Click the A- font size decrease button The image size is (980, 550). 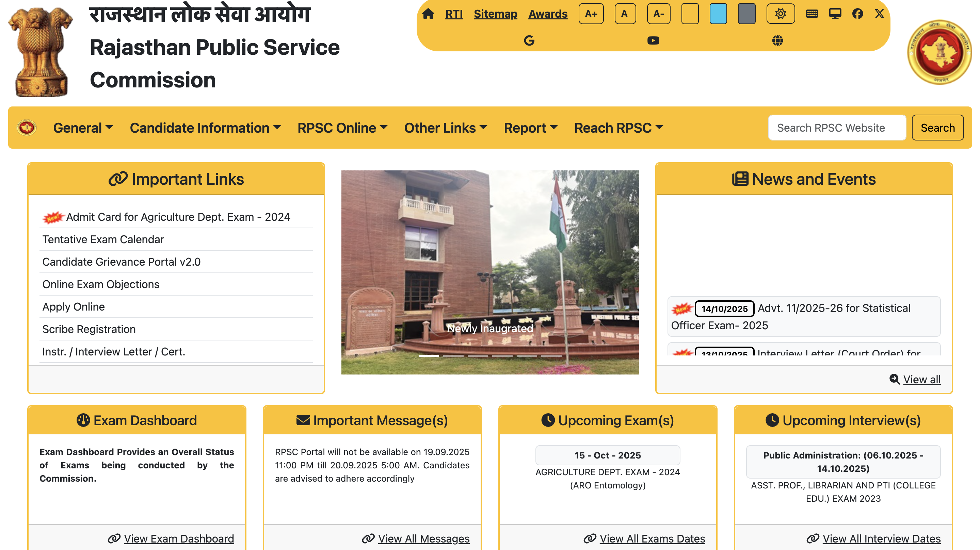tap(659, 14)
